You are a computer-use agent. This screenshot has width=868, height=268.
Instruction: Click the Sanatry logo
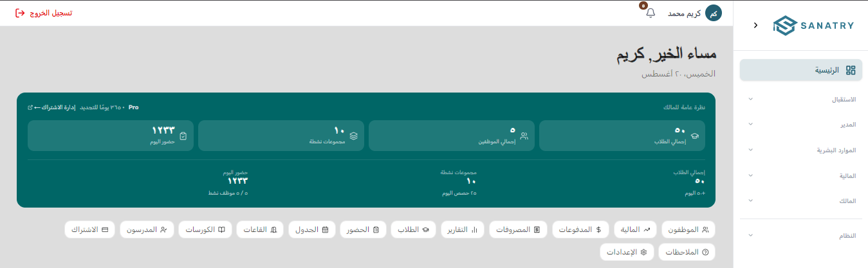813,25
